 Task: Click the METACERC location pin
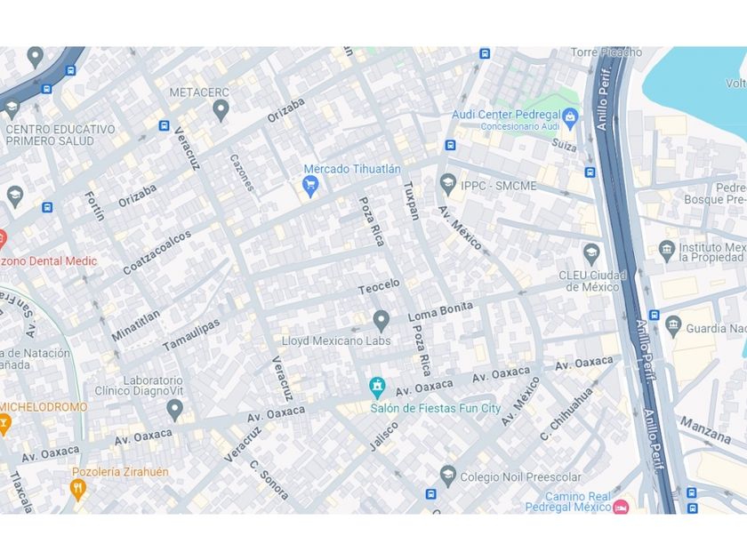tap(221, 110)
